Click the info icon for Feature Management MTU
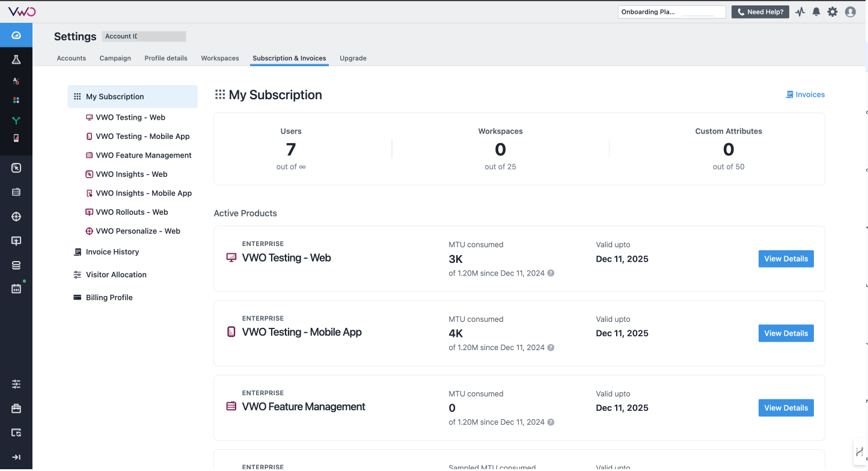 click(551, 422)
